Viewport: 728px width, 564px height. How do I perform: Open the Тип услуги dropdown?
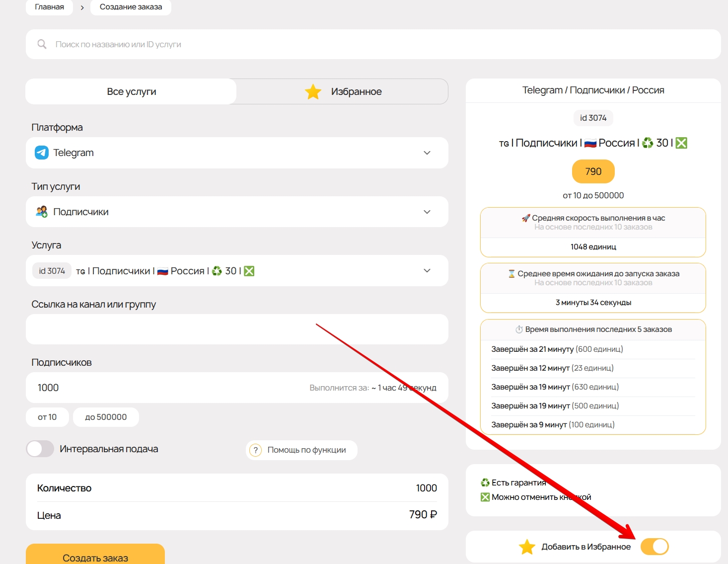[427, 212]
